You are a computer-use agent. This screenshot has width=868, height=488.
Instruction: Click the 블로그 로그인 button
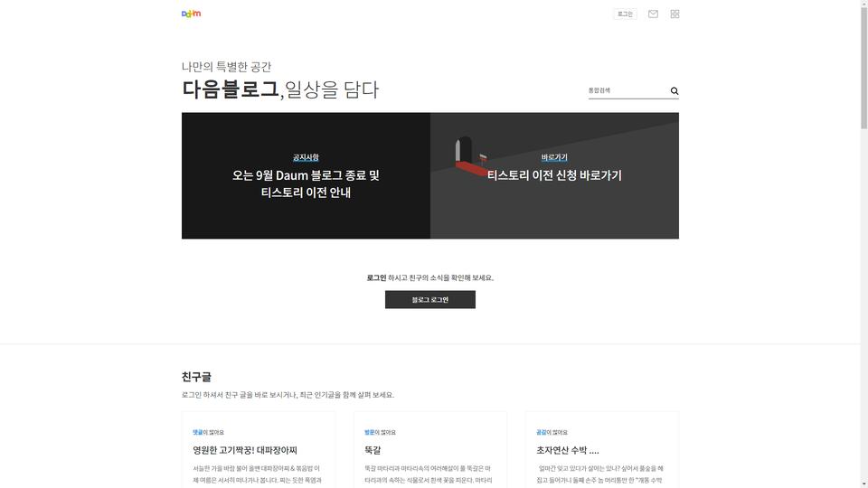(x=430, y=300)
